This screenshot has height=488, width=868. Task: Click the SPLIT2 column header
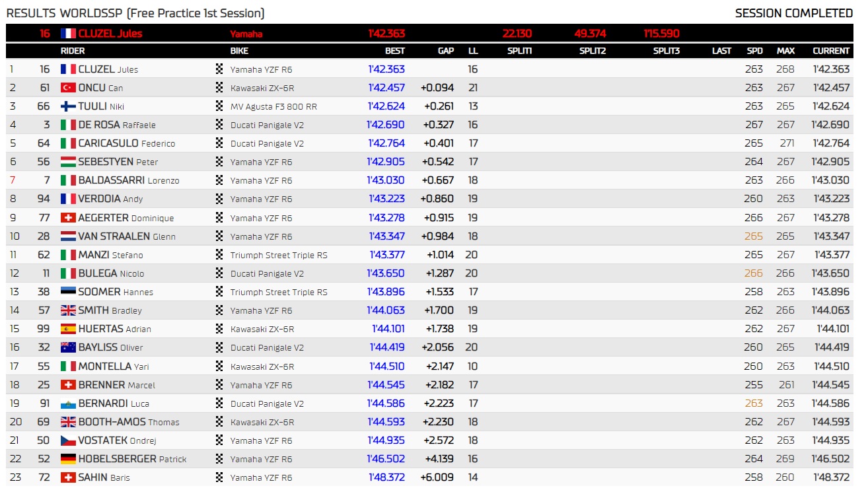593,51
